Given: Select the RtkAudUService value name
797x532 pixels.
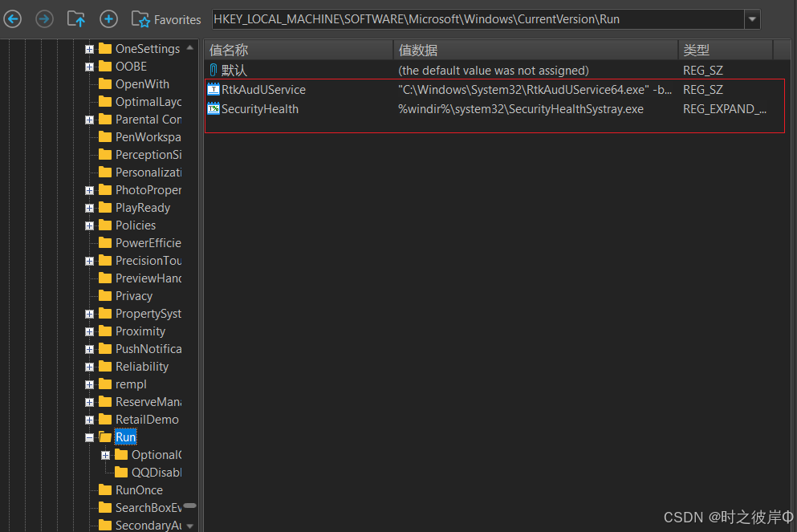Looking at the screenshot, I should point(263,90).
